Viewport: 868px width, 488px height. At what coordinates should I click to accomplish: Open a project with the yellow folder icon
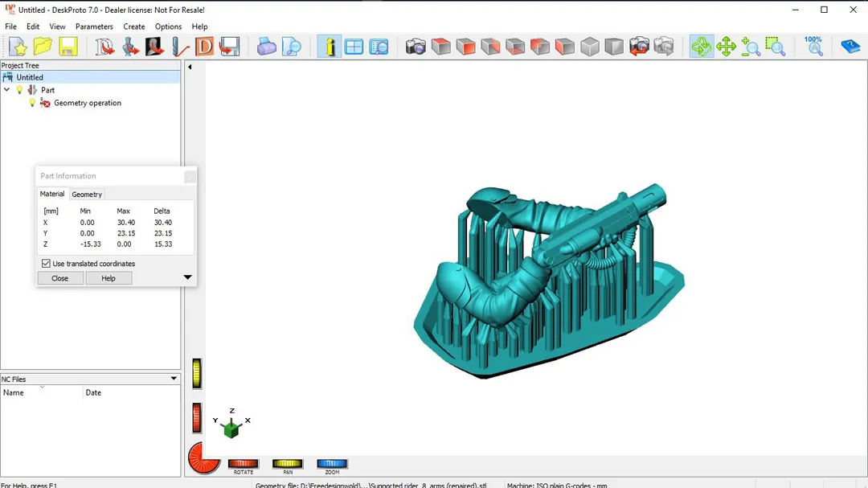[x=43, y=47]
